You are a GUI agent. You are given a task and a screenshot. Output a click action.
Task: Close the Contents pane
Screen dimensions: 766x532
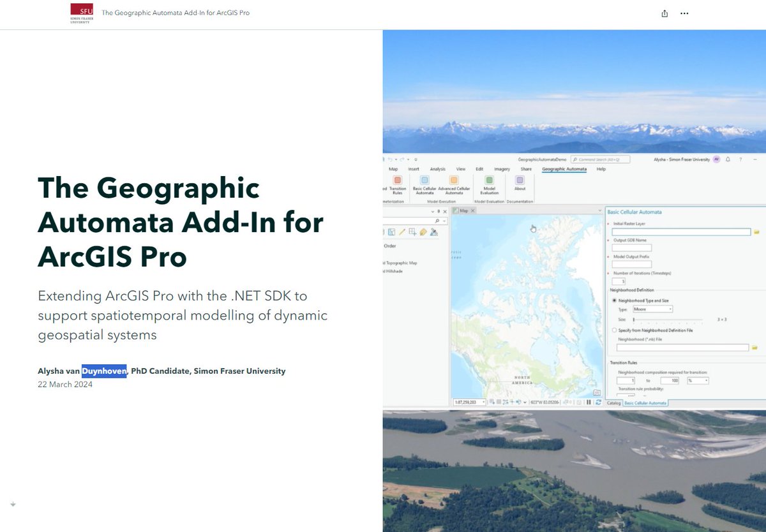(x=445, y=211)
